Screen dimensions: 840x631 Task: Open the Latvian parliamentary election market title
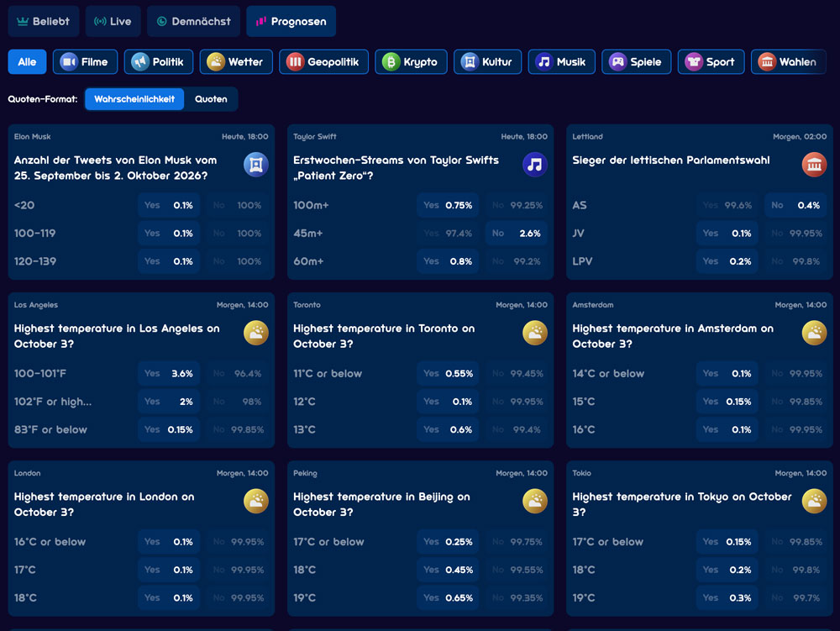pyautogui.click(x=670, y=160)
